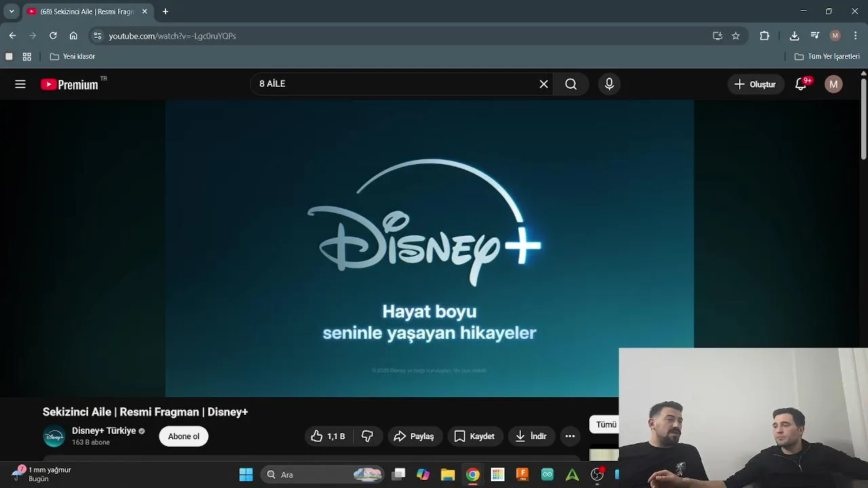The height and width of the screenshot is (488, 868).
Task: Share the video with Paylaş
Action: (x=414, y=436)
